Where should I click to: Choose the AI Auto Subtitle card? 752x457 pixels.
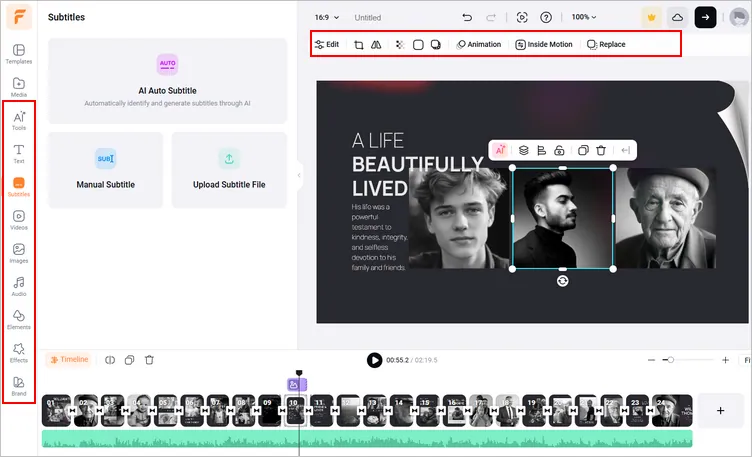click(x=167, y=81)
